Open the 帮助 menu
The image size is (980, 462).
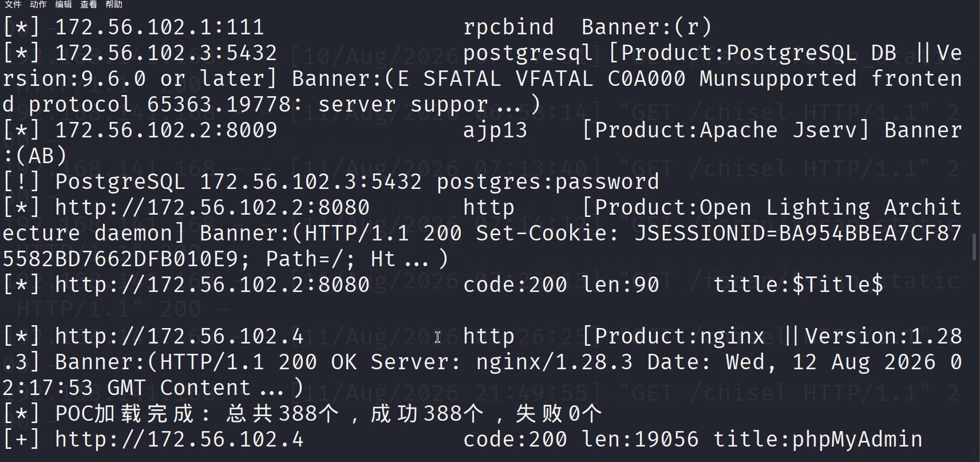(x=113, y=5)
